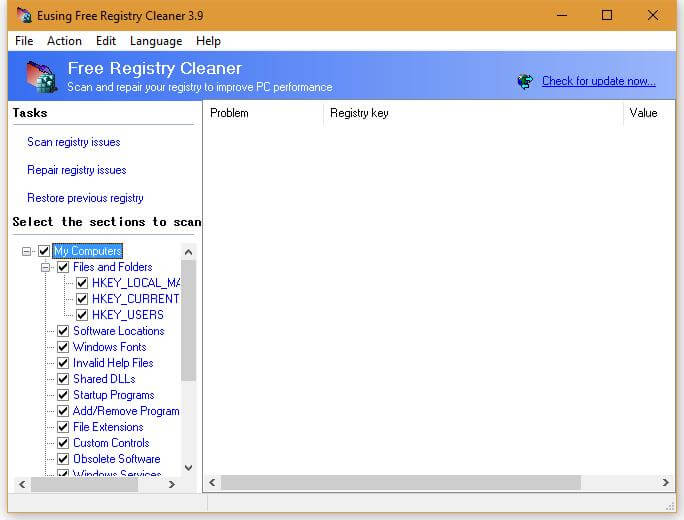Click the Registry key column header

[x=473, y=113]
